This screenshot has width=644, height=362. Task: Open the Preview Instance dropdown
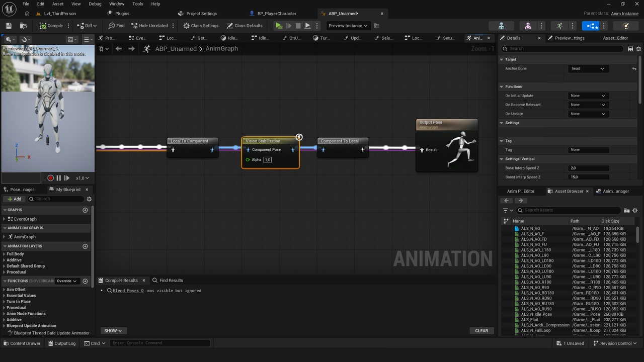[348, 26]
